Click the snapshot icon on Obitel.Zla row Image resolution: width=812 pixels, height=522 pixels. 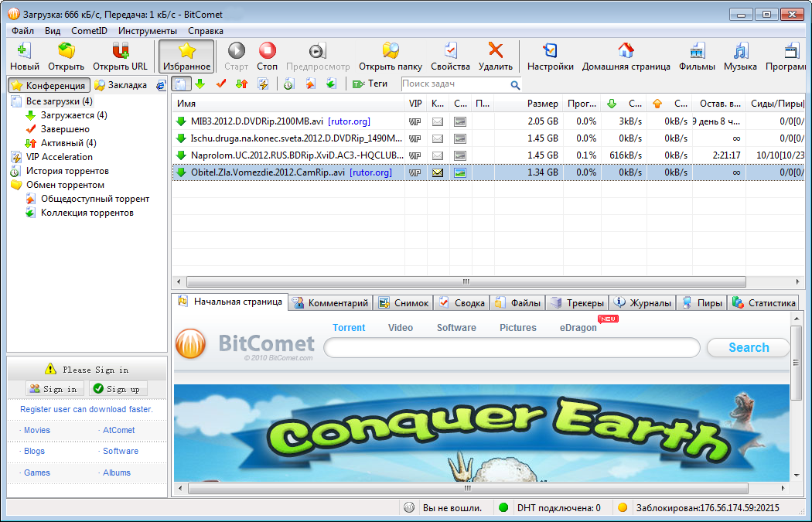pos(460,172)
